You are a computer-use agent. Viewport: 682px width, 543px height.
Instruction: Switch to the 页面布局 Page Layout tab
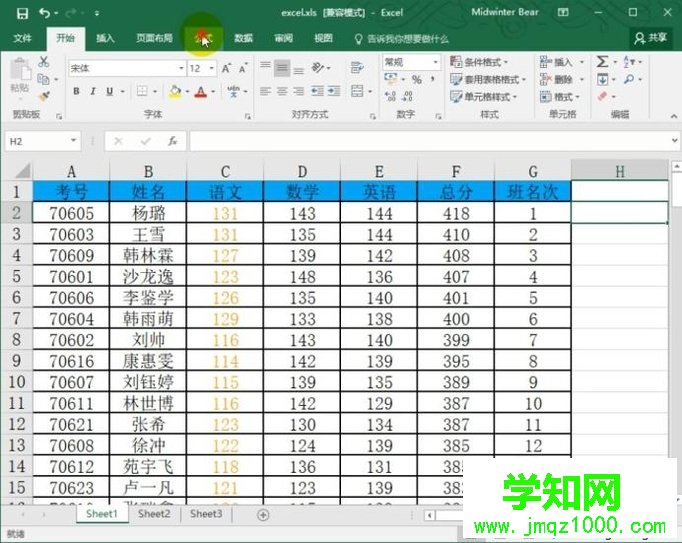point(154,39)
